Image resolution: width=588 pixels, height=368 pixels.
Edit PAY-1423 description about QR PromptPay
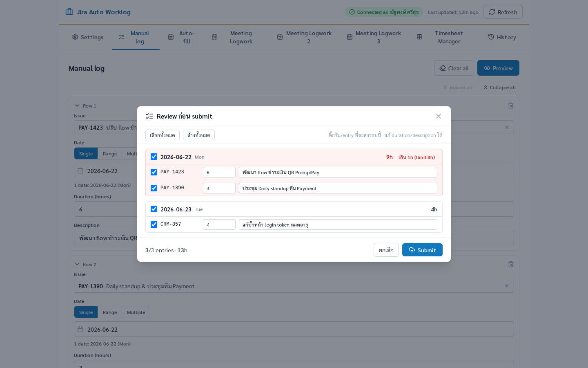click(338, 172)
